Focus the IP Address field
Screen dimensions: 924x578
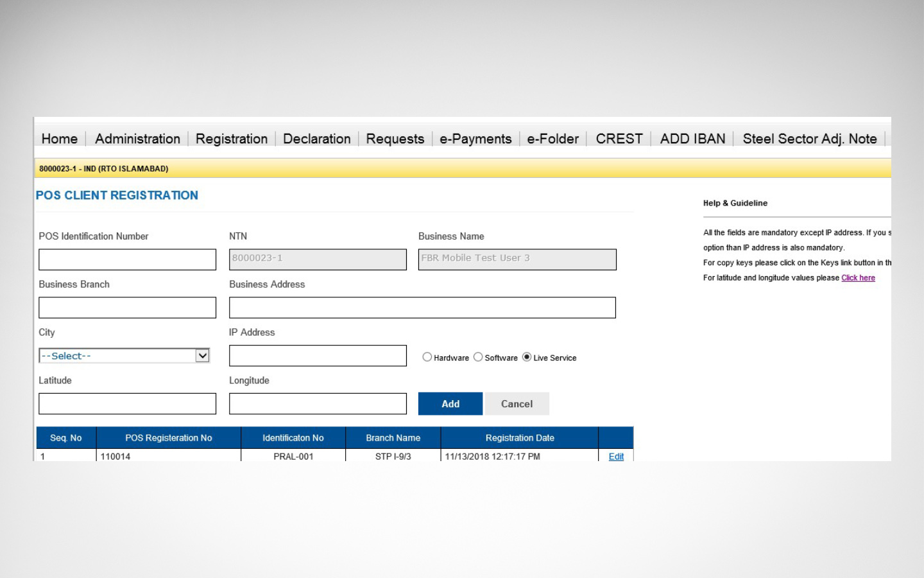point(318,356)
